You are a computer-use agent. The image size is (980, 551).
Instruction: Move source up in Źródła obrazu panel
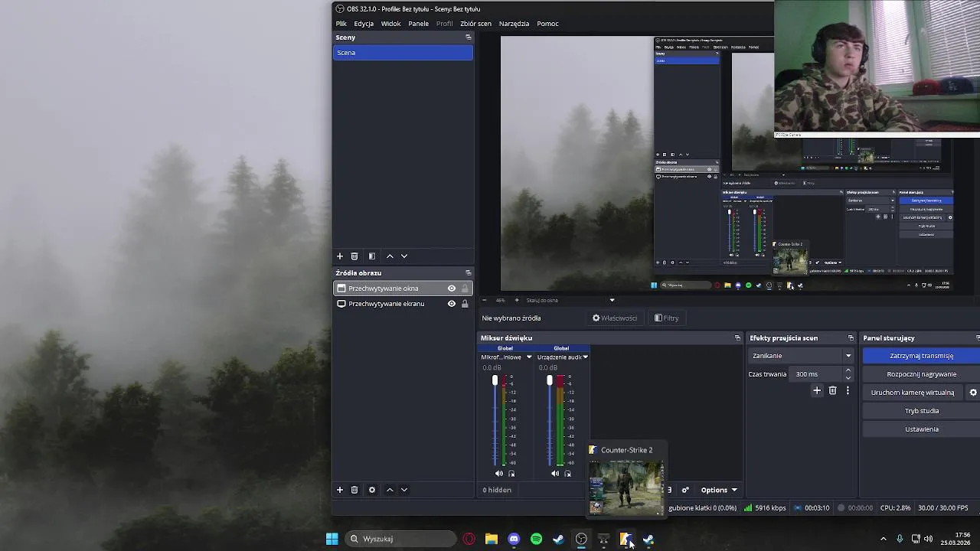390,490
